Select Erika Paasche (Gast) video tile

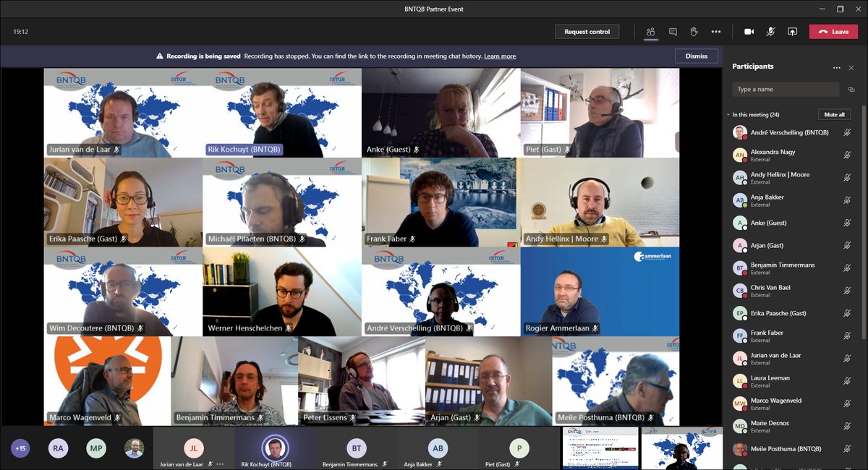point(123,202)
